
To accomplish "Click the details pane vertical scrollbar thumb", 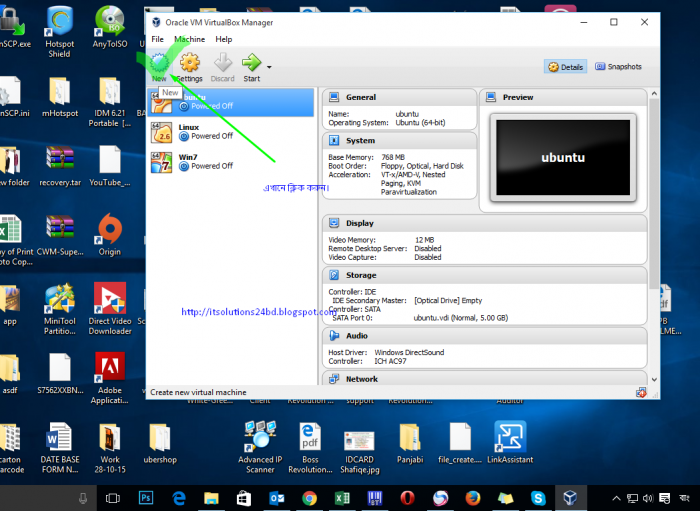I will coord(654,194).
